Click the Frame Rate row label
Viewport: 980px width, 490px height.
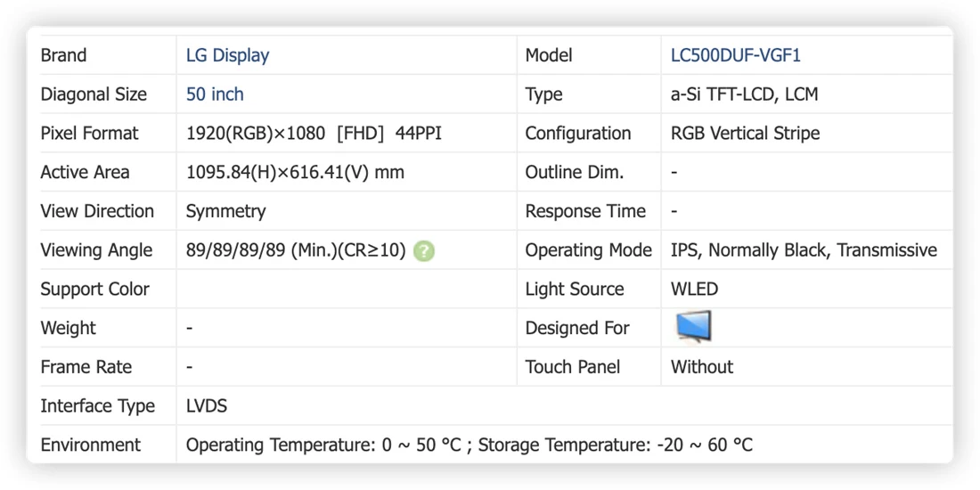86,367
